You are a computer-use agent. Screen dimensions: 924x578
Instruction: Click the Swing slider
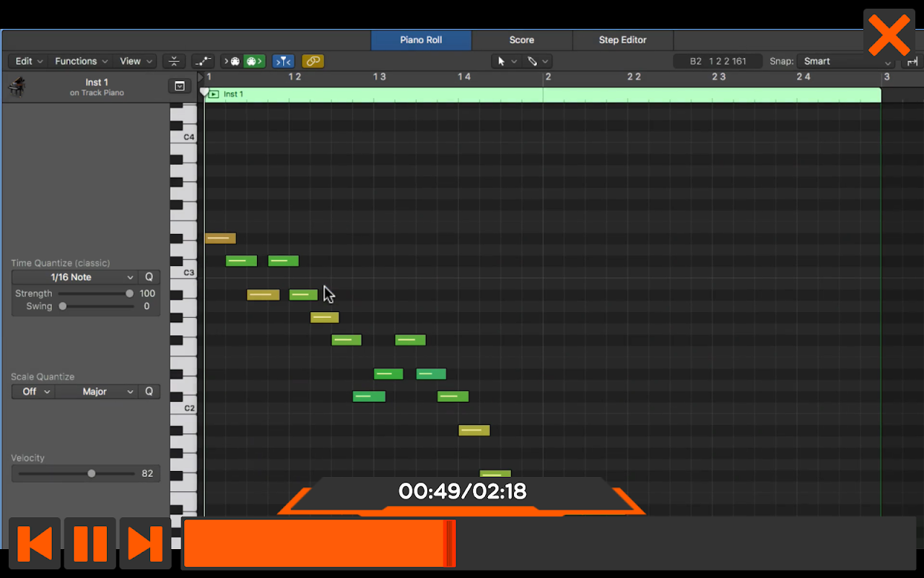tap(95, 306)
